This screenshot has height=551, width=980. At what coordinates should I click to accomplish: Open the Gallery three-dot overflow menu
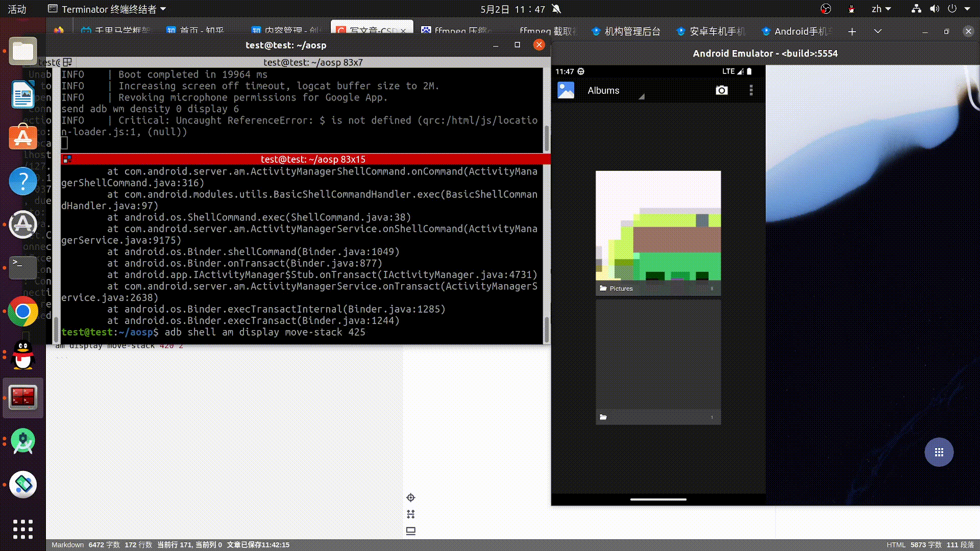tap(751, 90)
